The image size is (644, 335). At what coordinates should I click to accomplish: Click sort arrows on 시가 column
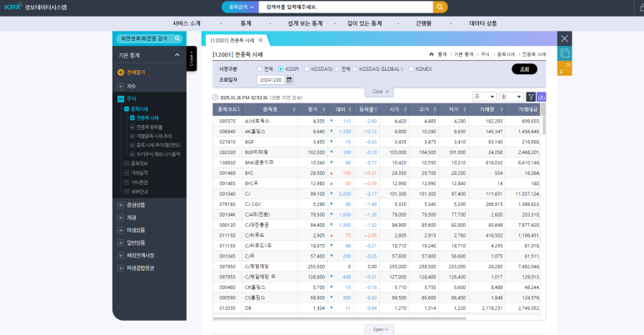[x=406, y=109]
